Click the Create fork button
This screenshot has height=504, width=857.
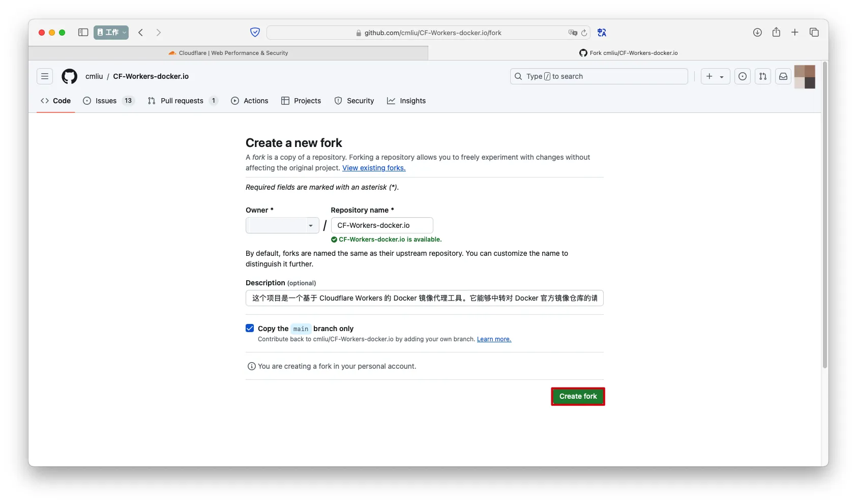point(578,396)
